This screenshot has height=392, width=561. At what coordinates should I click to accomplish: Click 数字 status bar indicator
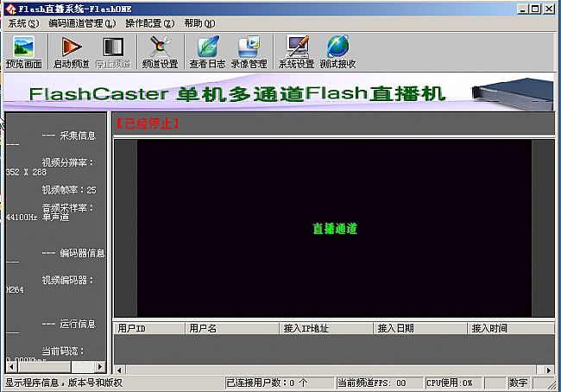[519, 383]
